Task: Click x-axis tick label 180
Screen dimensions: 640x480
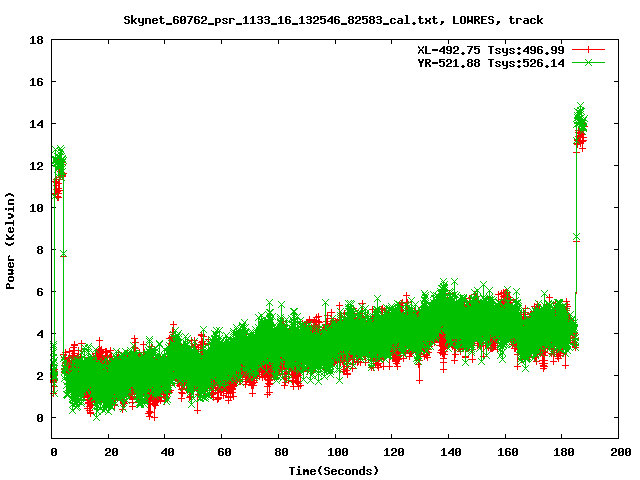Action: (x=564, y=452)
